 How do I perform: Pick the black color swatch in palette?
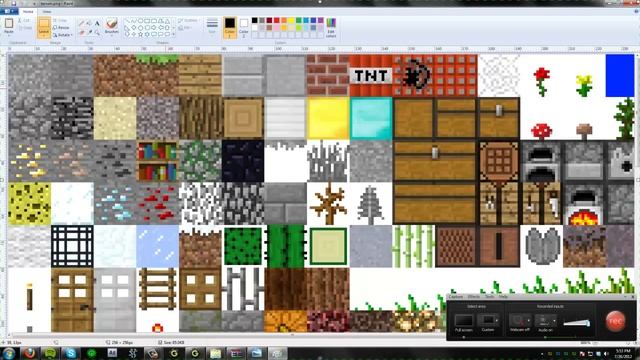255,20
